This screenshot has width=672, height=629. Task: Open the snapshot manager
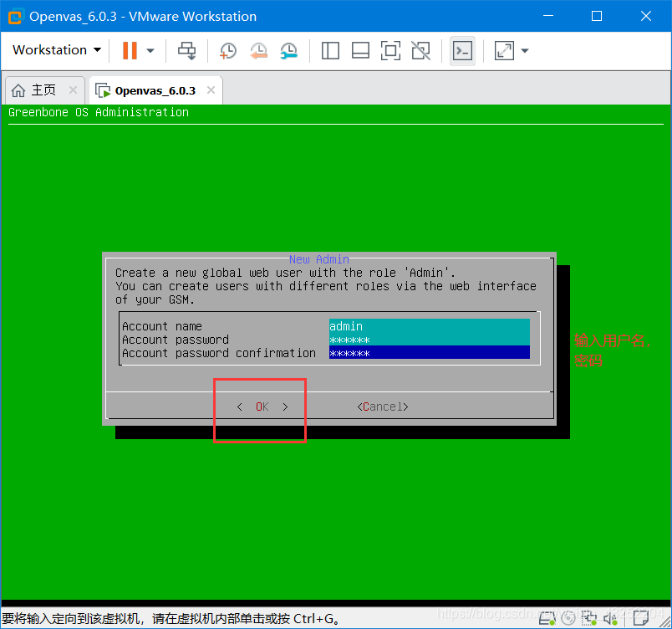click(x=289, y=50)
